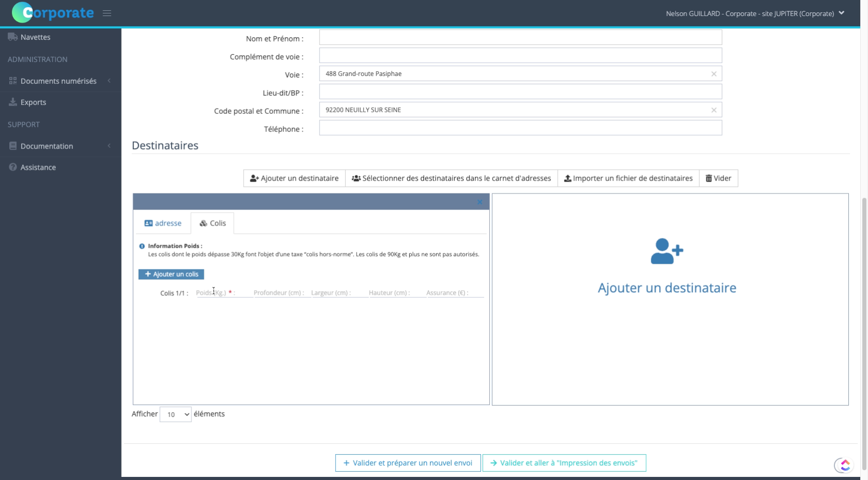This screenshot has width=868, height=480.
Task: Open the Afficher 10 éléments dropdown
Action: pyautogui.click(x=175, y=414)
